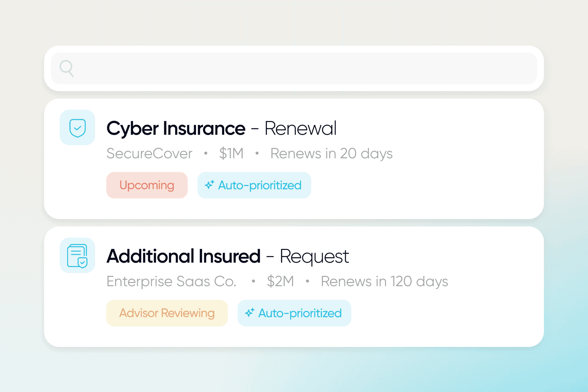Viewport: 588px width, 392px height.
Task: Click the Auto-prioritized label on the Cyber Insurance card
Action: point(260,185)
